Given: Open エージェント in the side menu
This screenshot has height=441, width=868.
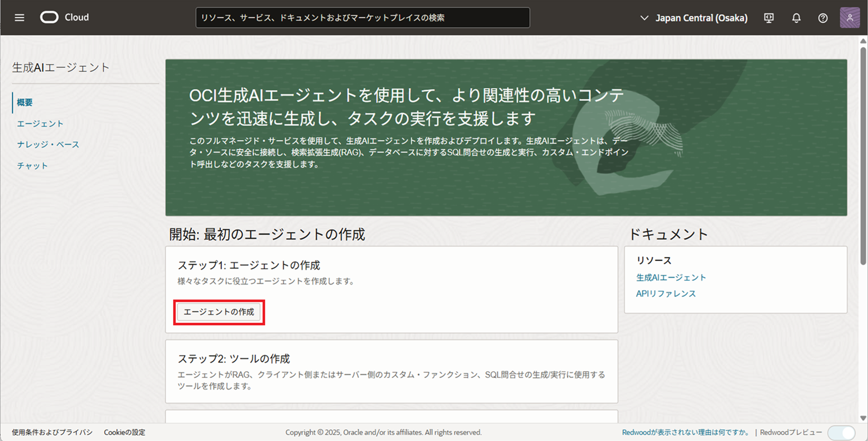Looking at the screenshot, I should [40, 124].
